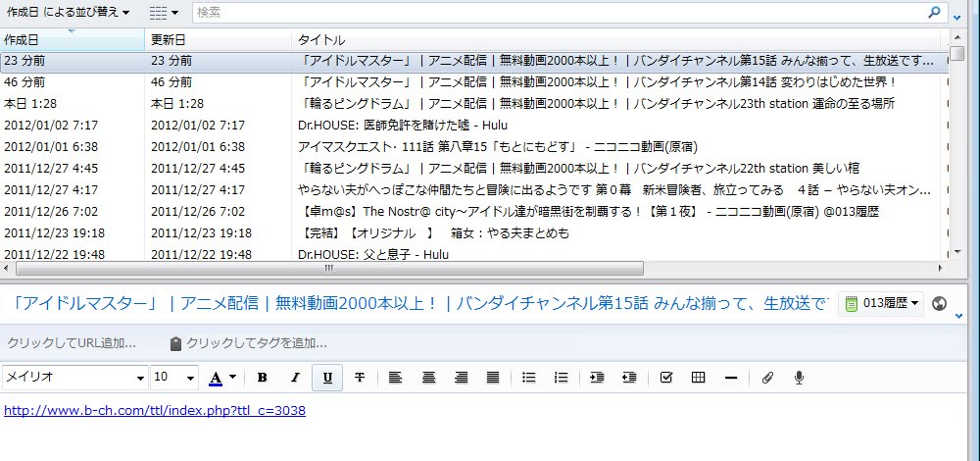Click note list vertical scrollbar down arrow
The height and width of the screenshot is (461, 980).
coord(956,252)
